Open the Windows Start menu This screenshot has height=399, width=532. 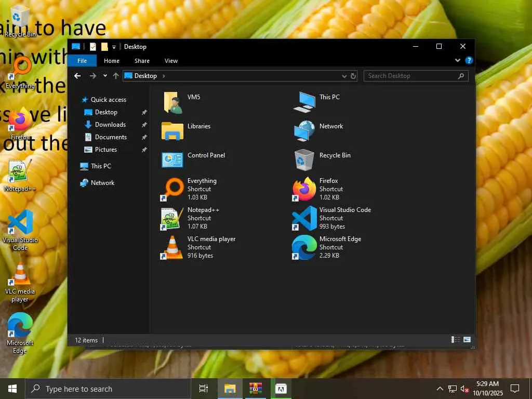point(12,389)
